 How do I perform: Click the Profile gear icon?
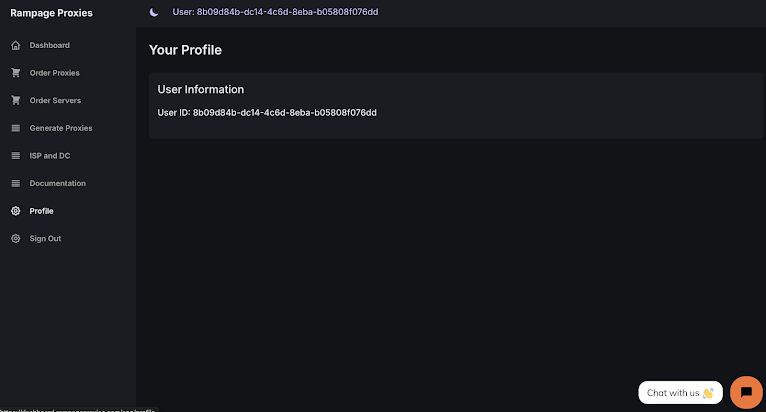click(15, 211)
